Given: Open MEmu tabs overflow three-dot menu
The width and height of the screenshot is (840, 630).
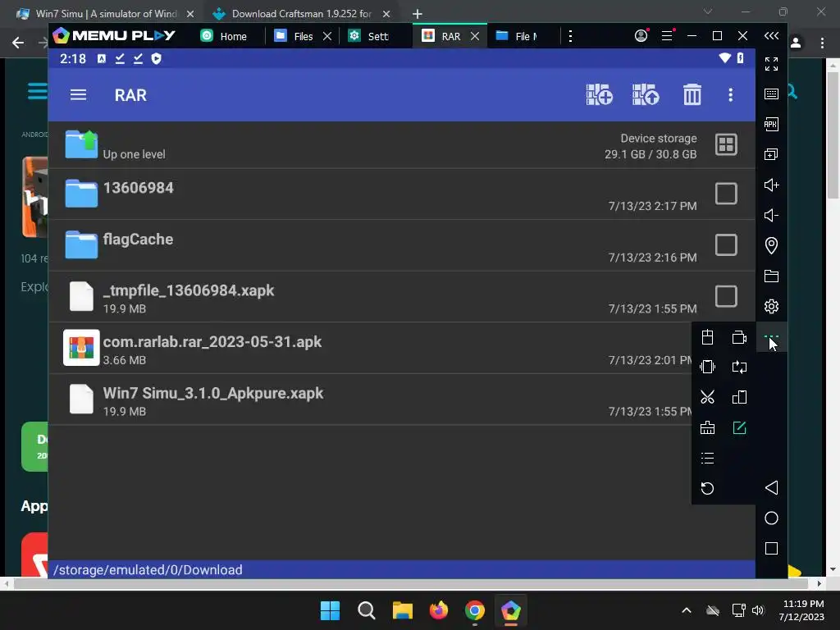Looking at the screenshot, I should point(570,36).
